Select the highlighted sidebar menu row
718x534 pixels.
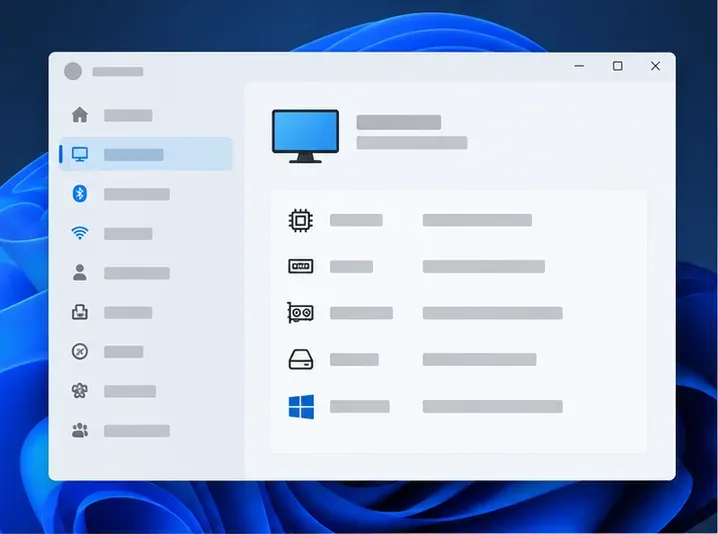146,154
